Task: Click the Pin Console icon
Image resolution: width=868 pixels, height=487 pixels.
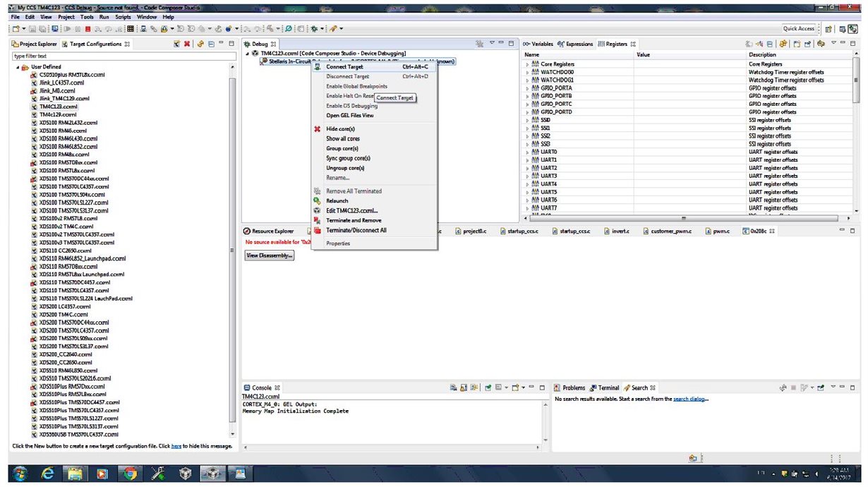Action: [488, 387]
